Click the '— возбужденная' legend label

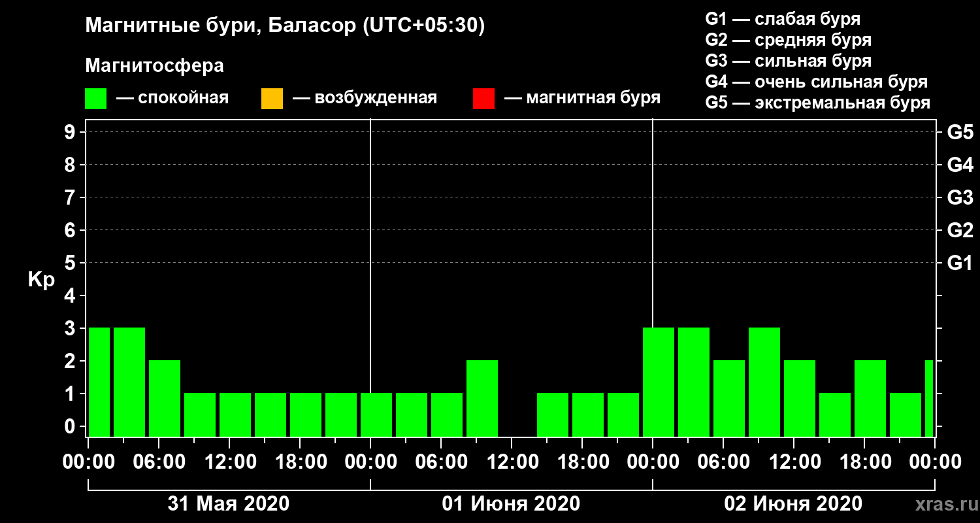click(x=365, y=98)
